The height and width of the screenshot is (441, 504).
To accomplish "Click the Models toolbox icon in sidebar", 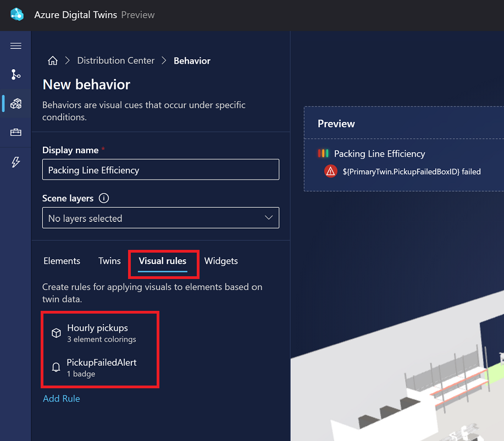I will pyautogui.click(x=15, y=132).
